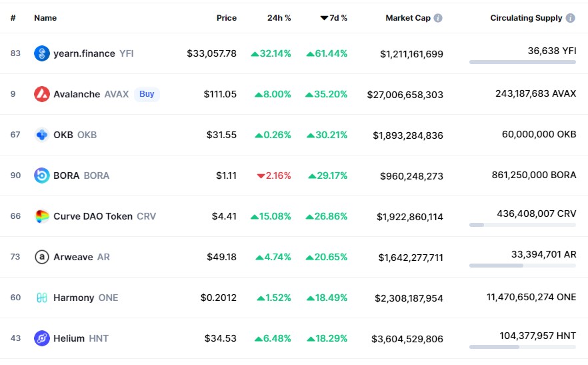Click the Arweave circulating supply bar
This screenshot has height=365, width=588.
click(x=523, y=266)
